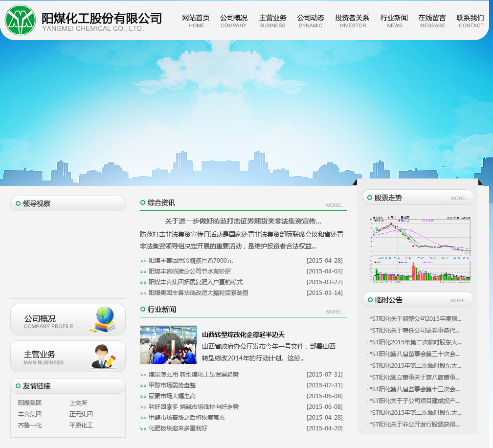
Task: Open article 阳煤丰喜回用冷凝液月省7000元
Action: coord(191,261)
